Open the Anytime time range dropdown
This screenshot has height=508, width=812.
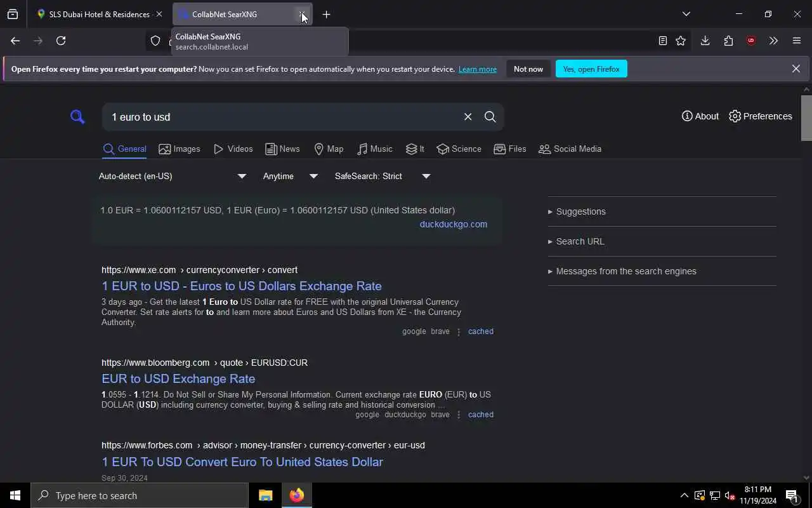click(x=290, y=176)
